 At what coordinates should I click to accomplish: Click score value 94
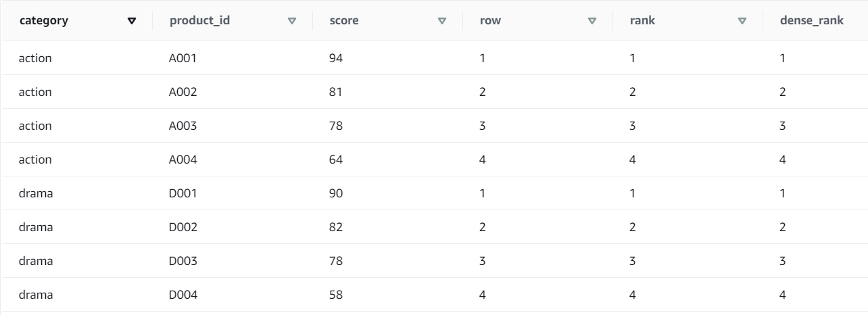336,58
